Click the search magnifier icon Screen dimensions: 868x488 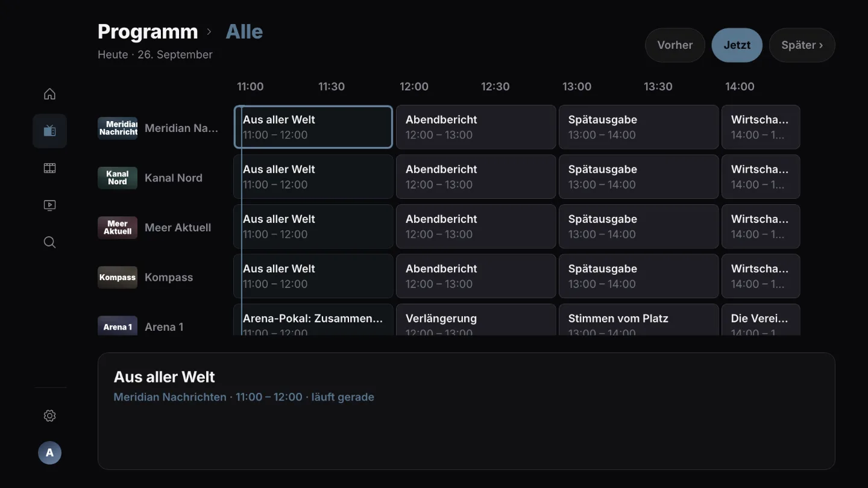[x=49, y=242]
